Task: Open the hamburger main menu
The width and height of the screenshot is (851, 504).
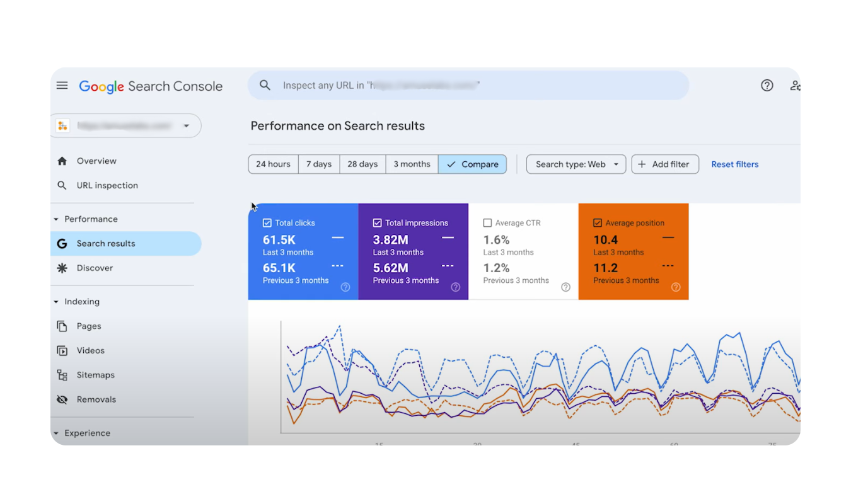Action: (x=62, y=85)
